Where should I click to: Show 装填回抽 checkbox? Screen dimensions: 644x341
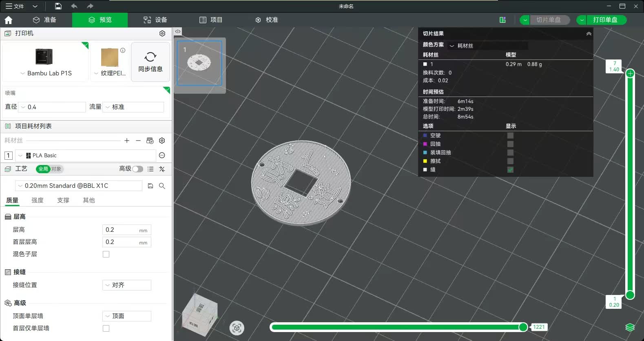tap(510, 153)
